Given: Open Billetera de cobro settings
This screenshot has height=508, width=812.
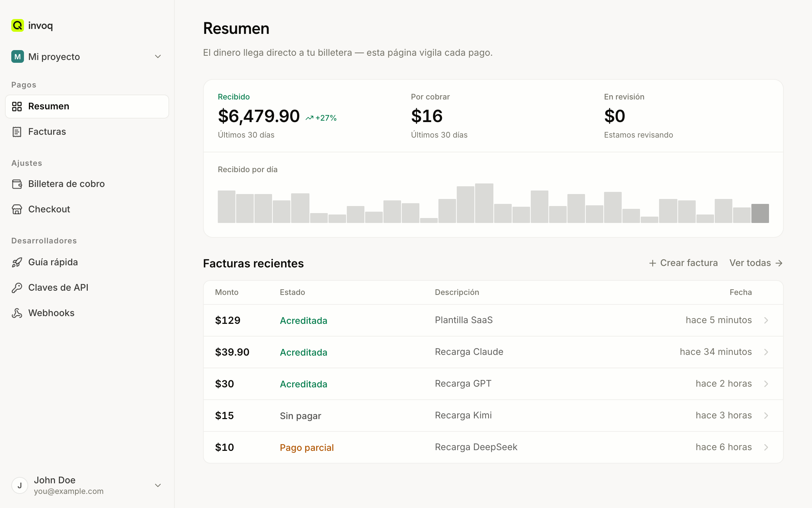Looking at the screenshot, I should [x=87, y=184].
